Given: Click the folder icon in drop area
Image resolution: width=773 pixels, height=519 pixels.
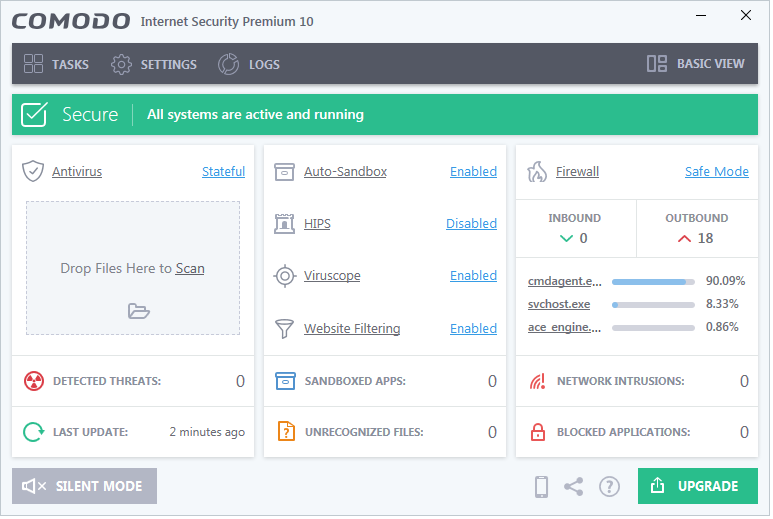Looking at the screenshot, I should coord(139,312).
